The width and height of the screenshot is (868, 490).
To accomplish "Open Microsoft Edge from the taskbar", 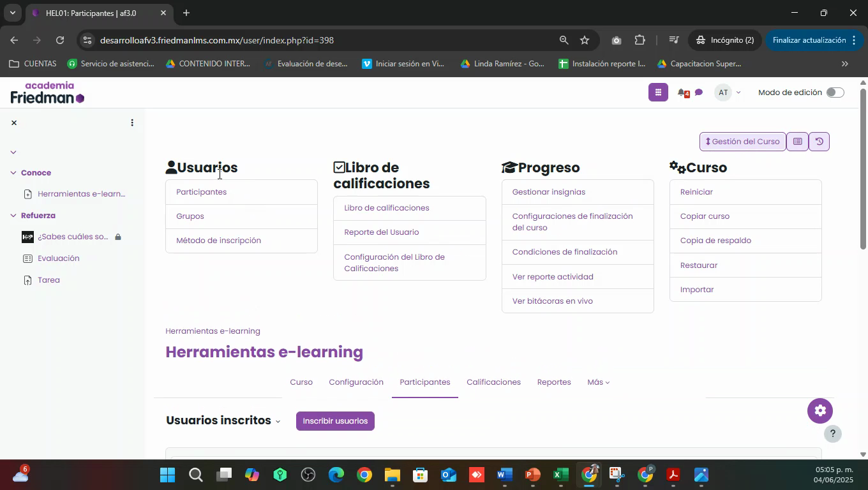I will (336, 475).
